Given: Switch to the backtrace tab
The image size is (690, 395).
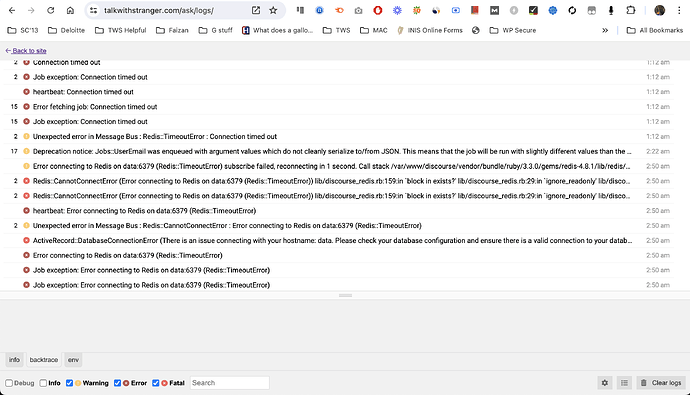Looking at the screenshot, I should pos(44,360).
